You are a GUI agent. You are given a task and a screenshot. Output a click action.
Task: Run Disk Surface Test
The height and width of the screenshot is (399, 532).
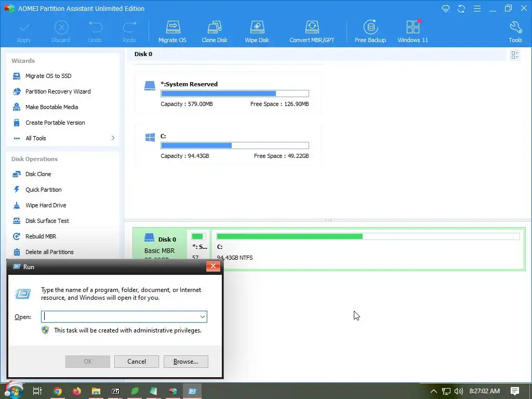(47, 220)
